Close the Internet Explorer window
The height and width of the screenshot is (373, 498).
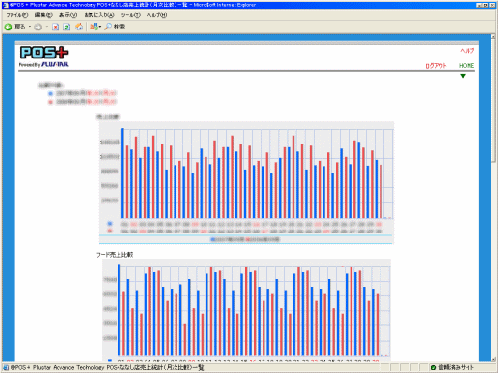coord(492,5)
